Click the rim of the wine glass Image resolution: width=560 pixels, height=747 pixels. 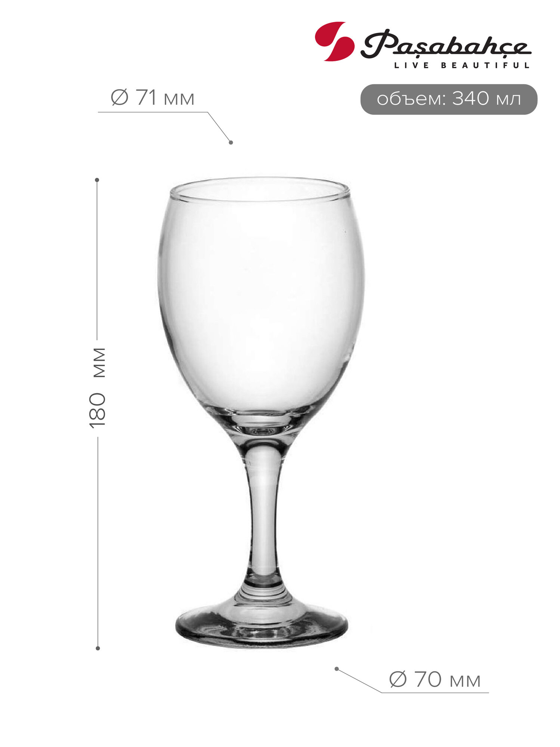click(x=260, y=189)
